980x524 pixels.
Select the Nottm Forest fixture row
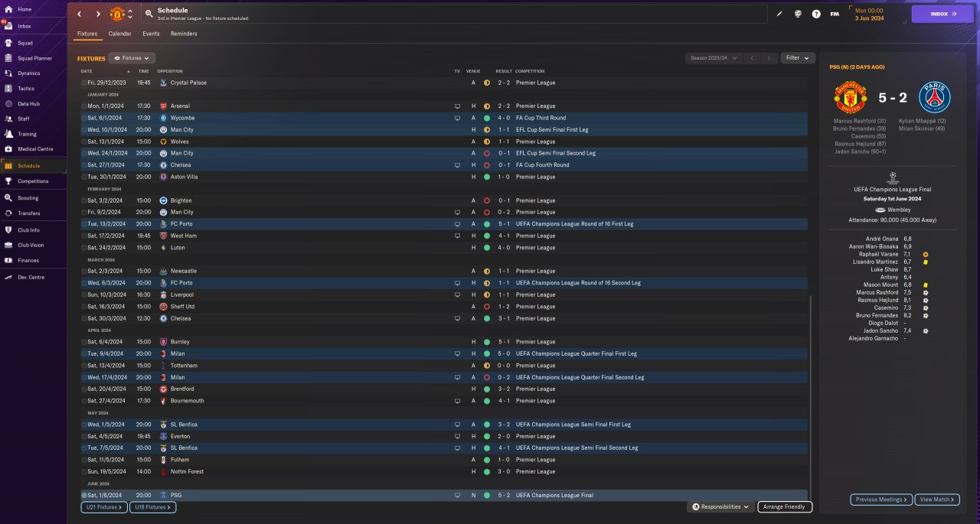[x=443, y=472]
